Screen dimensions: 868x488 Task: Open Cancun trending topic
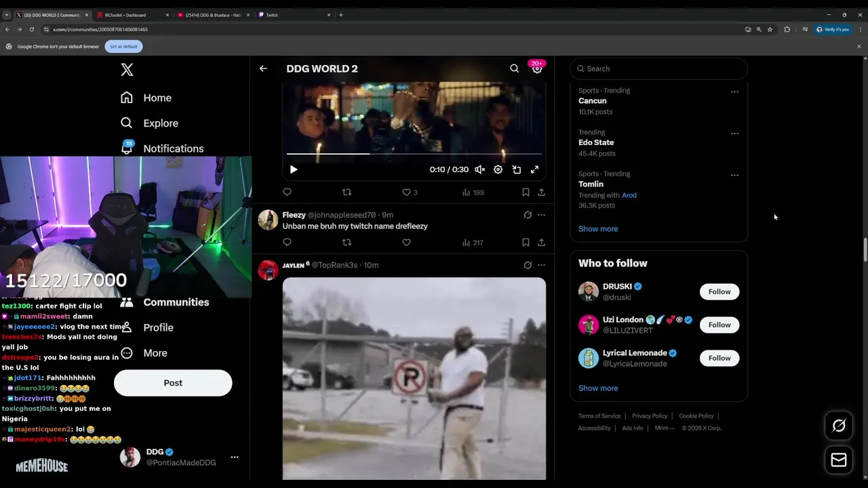(x=592, y=101)
